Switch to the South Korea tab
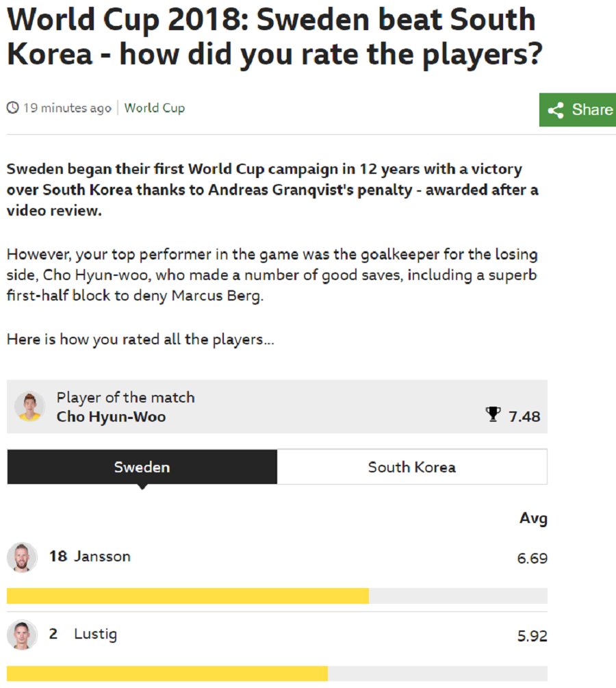 click(412, 467)
